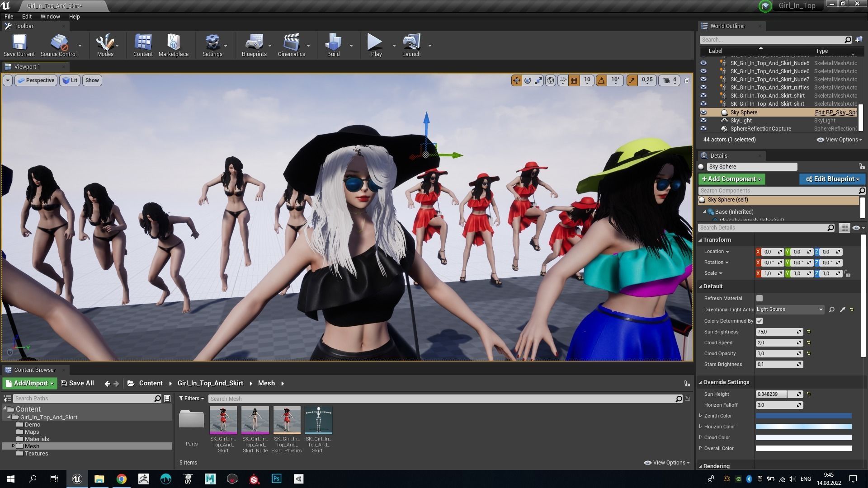Click the Save All button
The width and height of the screenshot is (868, 488).
pos(77,383)
